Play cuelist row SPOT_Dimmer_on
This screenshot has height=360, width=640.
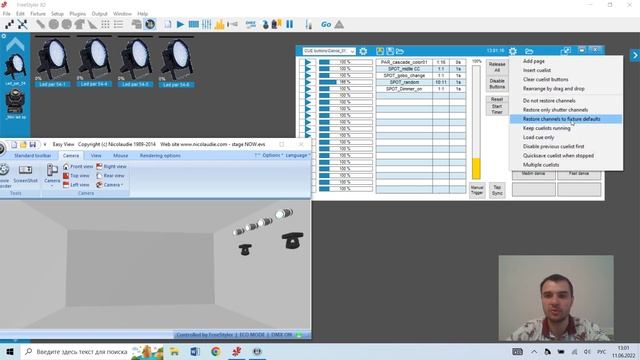(x=308, y=89)
